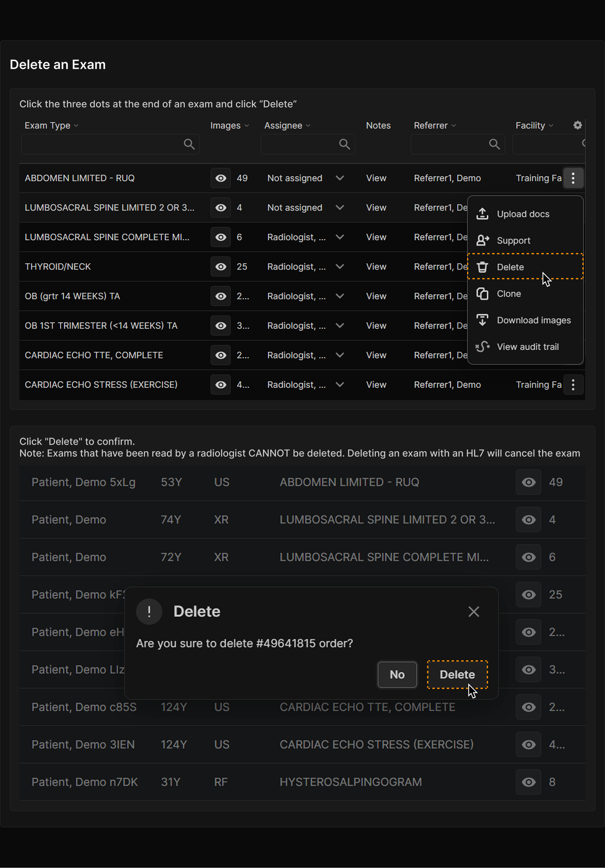Expand assignee dropdown for THYROID/NECK

pos(340,267)
